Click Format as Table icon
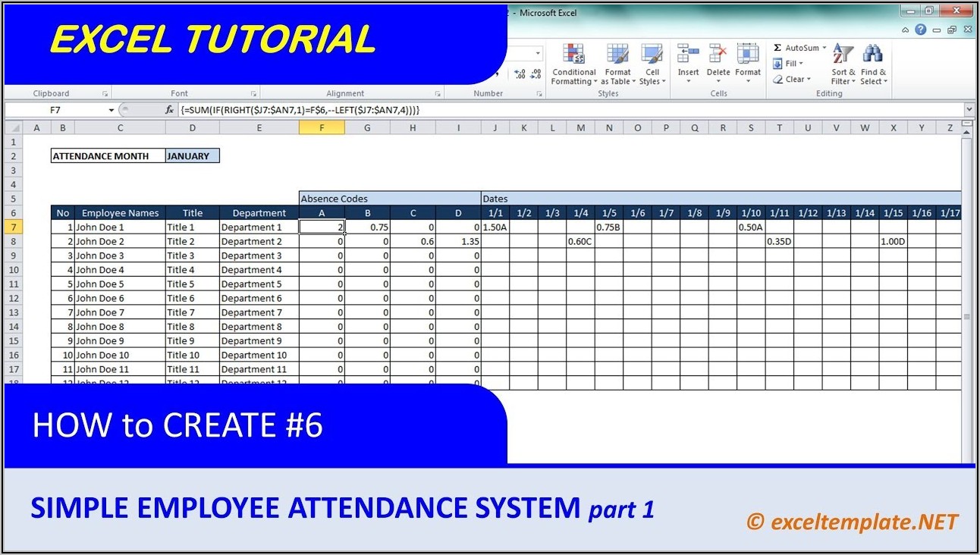 (617, 55)
